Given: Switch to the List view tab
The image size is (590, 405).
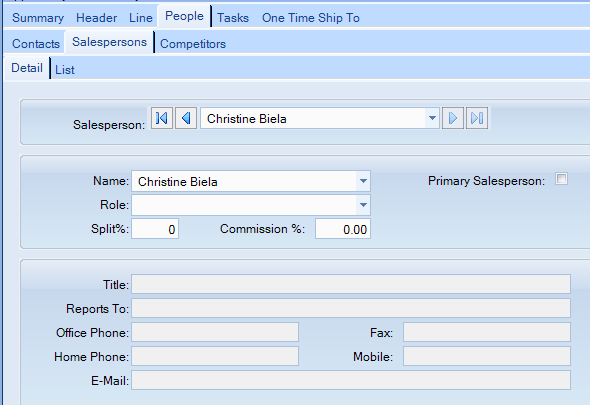Looking at the screenshot, I should coord(65,70).
